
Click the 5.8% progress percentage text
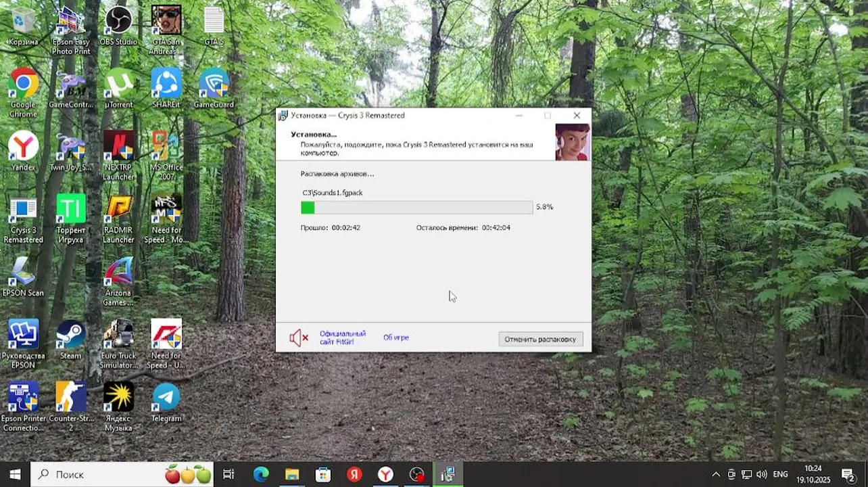(544, 207)
